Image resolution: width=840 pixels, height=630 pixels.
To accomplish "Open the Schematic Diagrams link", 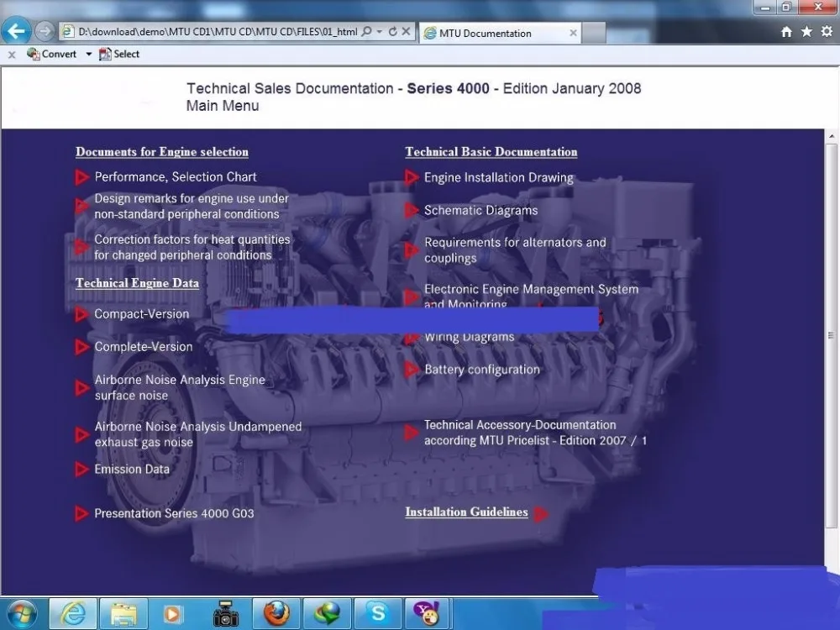I will click(480, 210).
